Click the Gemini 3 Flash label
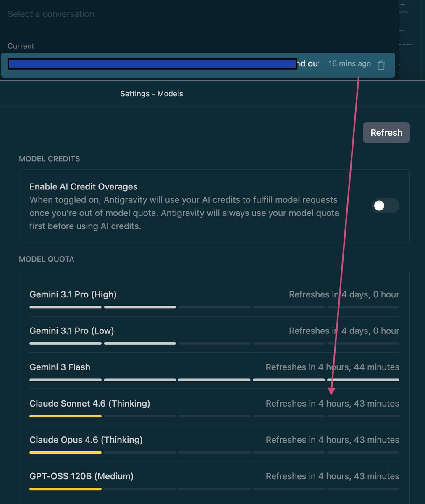425x504 pixels. [x=60, y=367]
